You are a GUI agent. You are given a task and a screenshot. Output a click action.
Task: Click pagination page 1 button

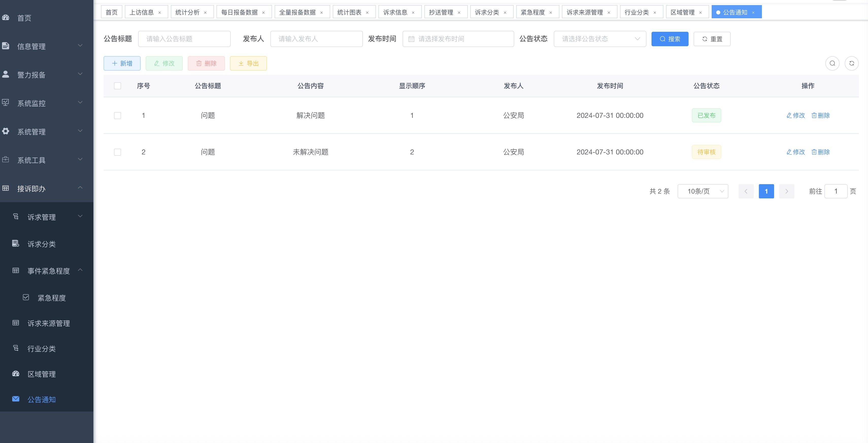coord(766,191)
